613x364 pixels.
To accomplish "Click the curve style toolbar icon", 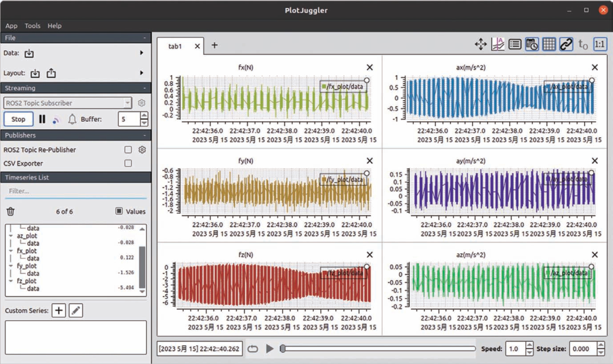I will tap(498, 44).
